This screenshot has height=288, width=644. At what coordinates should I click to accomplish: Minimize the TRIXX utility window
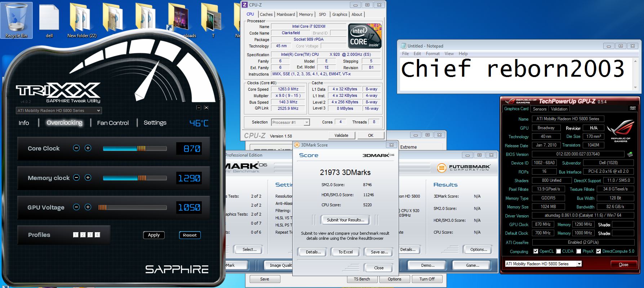(x=199, y=108)
